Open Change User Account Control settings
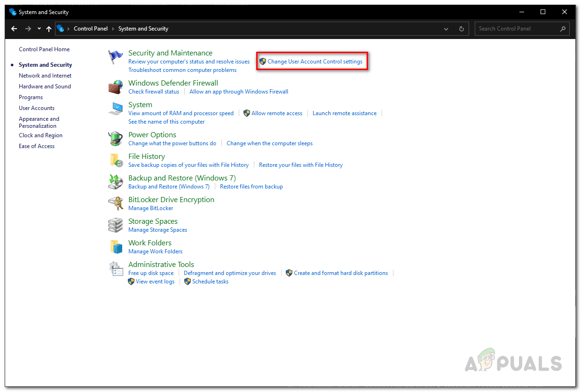Image resolution: width=581 pixels, height=392 pixels. [x=315, y=62]
